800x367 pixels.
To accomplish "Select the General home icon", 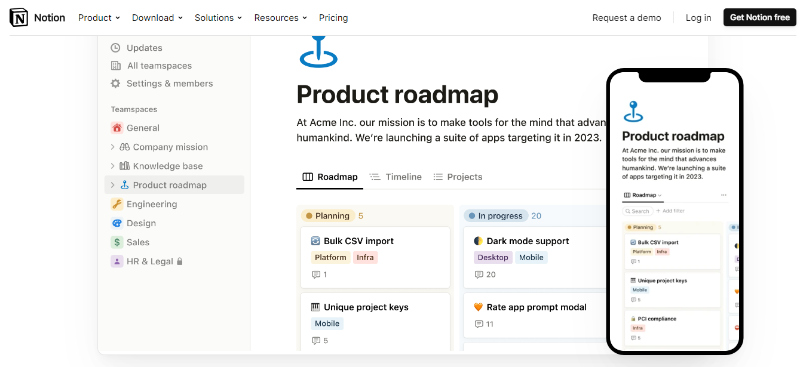I will [x=117, y=128].
